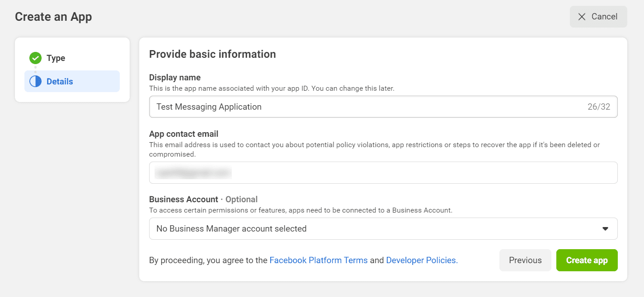Expand the No Business Manager account selected list

pyautogui.click(x=383, y=229)
